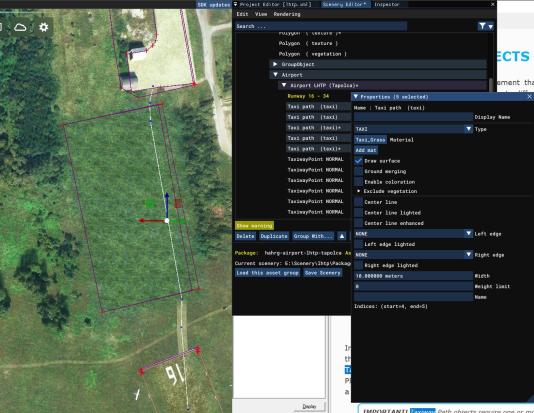This screenshot has width=534, height=413.
Task: Click the blue vertical gizmo axis arrow
Action: click(167, 204)
